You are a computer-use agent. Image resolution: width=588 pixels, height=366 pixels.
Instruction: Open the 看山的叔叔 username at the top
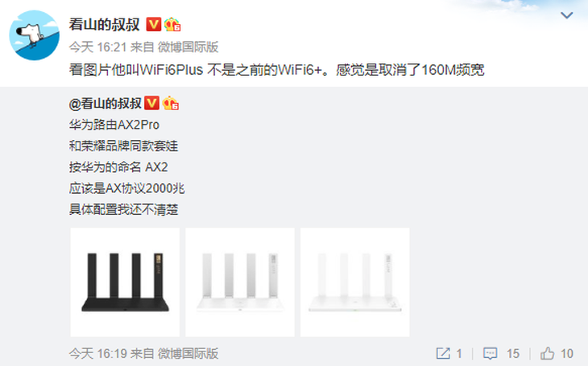click(104, 25)
